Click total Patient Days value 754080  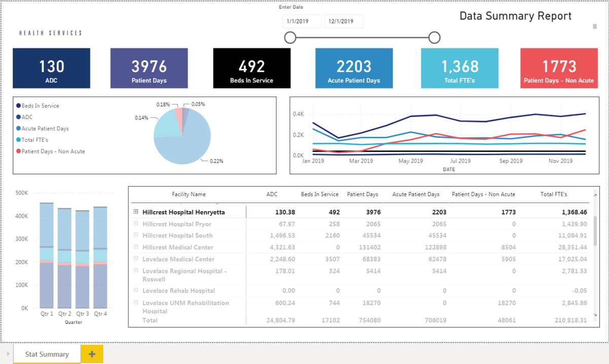tap(370, 320)
